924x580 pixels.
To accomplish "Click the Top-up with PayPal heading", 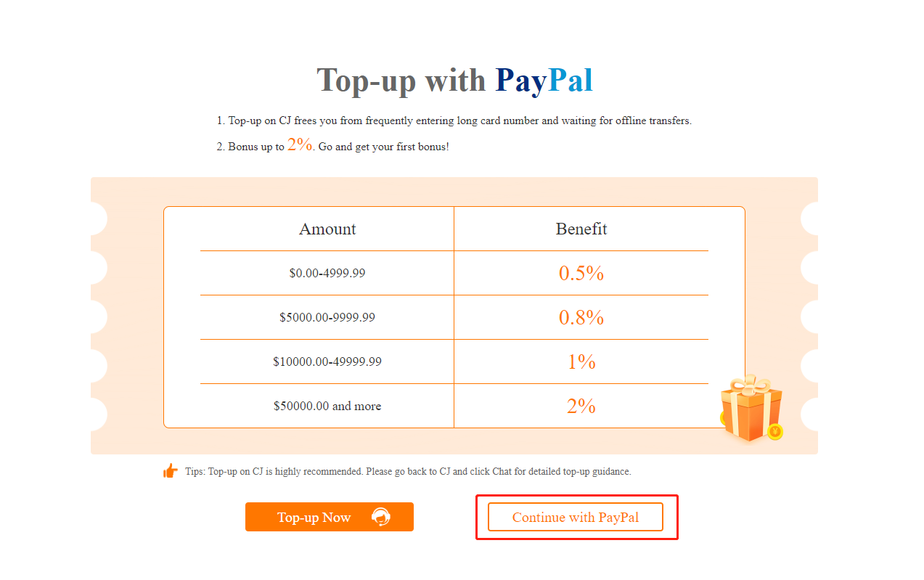I will 454,80.
